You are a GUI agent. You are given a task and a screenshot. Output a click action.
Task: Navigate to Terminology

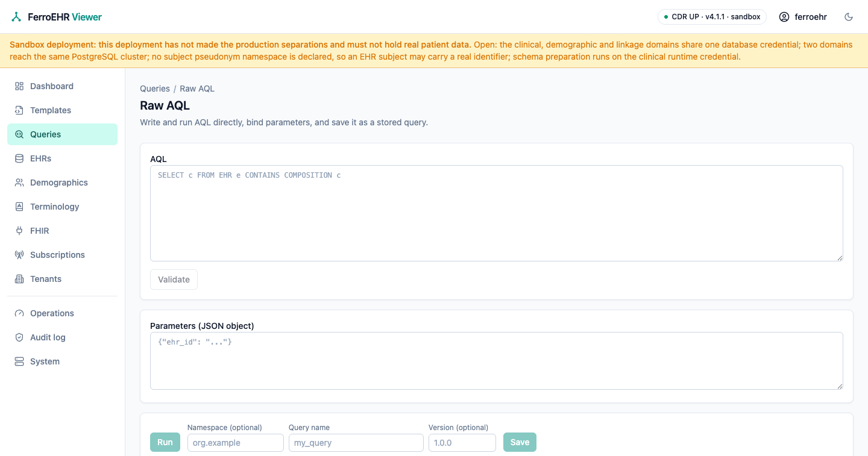point(62,207)
